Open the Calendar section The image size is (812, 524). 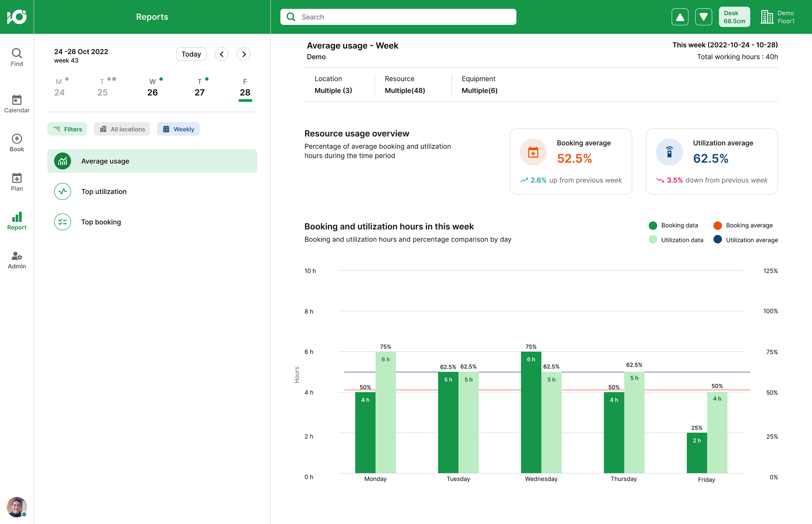coord(17,104)
